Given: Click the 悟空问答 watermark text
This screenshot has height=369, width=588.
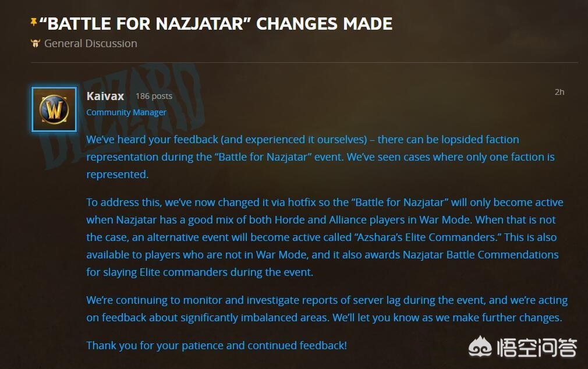Looking at the screenshot, I should click(536, 347).
